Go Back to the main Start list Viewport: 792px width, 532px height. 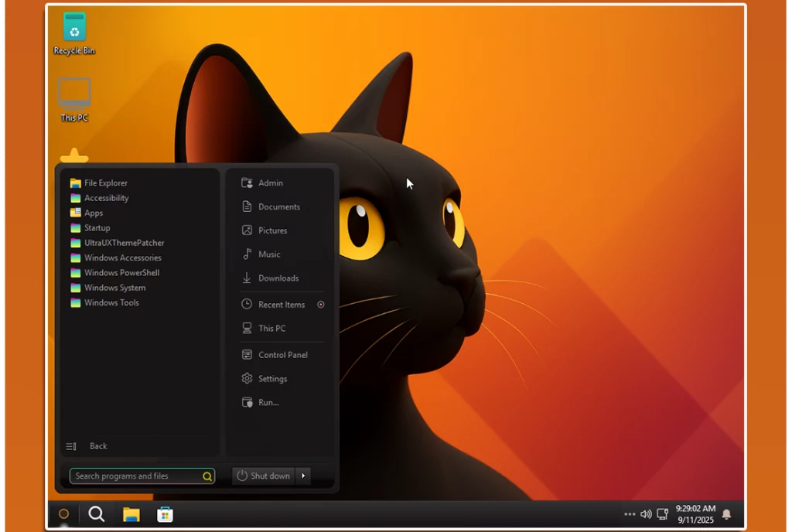tap(97, 446)
